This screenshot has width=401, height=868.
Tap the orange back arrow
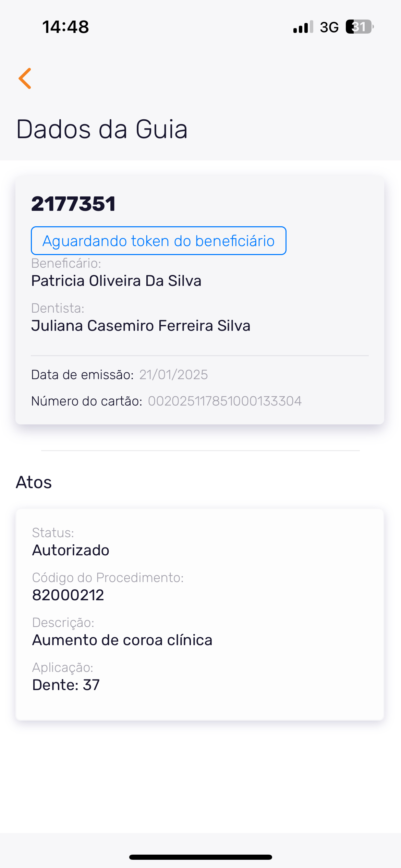pyautogui.click(x=25, y=79)
